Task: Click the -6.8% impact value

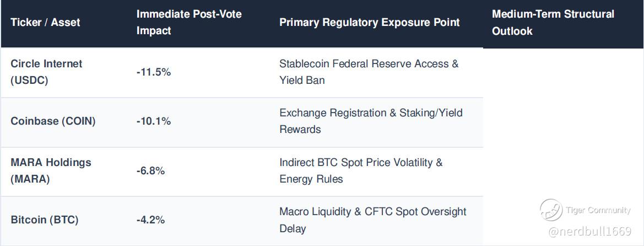Action: (151, 171)
